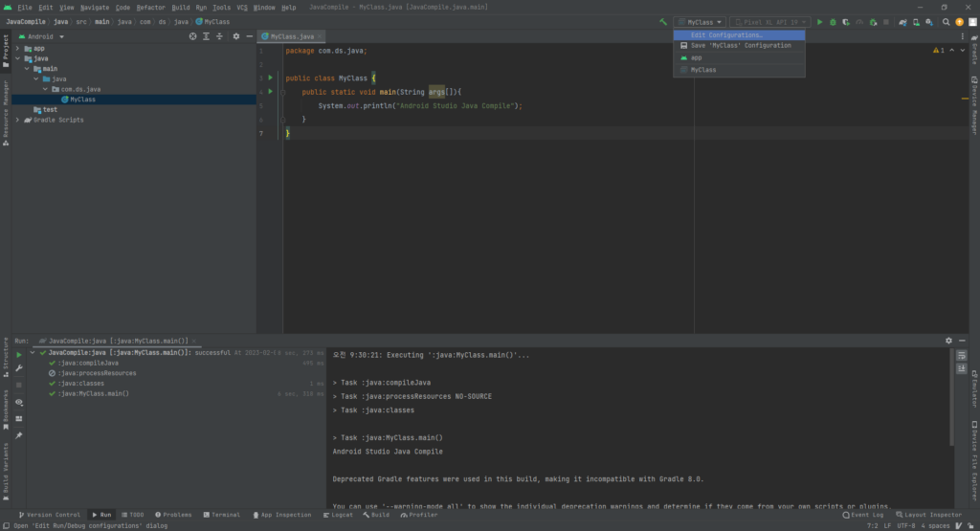Viewport: 980px width, 531px height.
Task: Run with coverage icon in toolbar
Action: (846, 22)
